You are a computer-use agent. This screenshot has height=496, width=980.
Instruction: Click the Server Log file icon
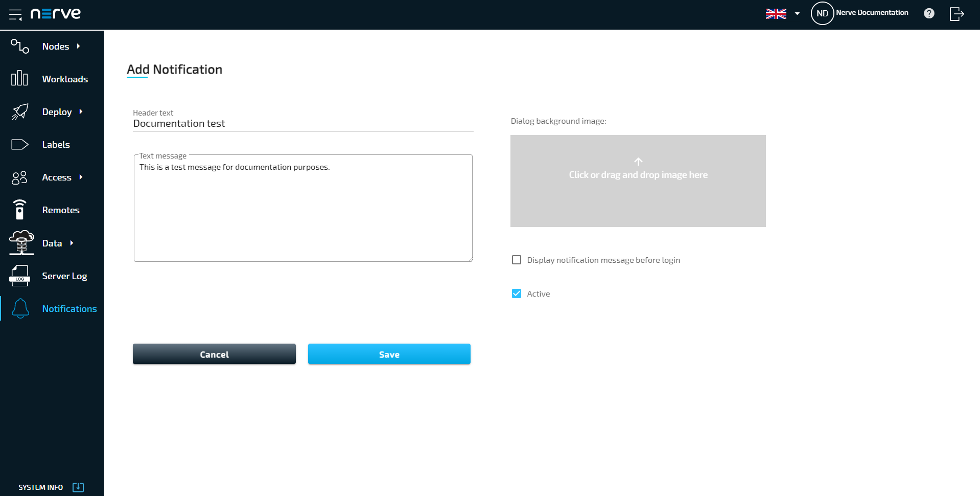[19, 276]
